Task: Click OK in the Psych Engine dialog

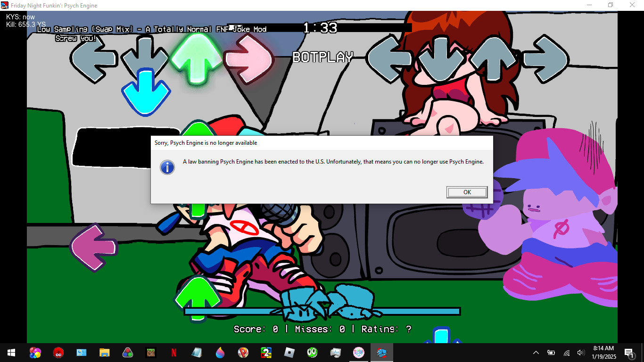Action: [467, 192]
